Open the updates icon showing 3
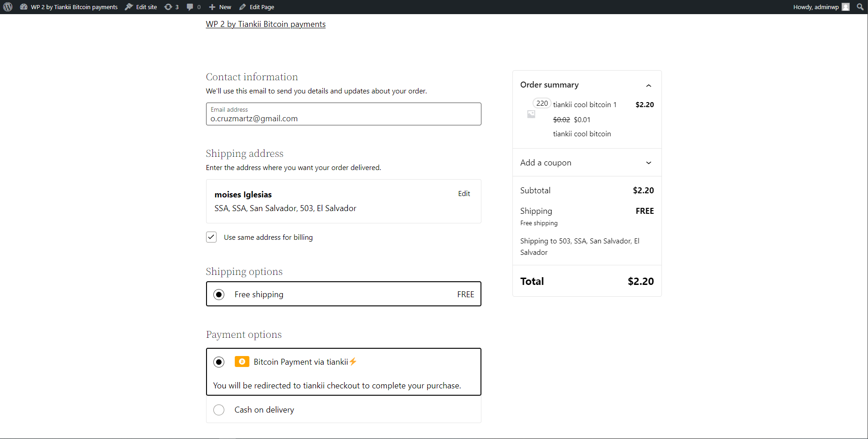Viewport: 868px width, 439px height. [x=168, y=7]
